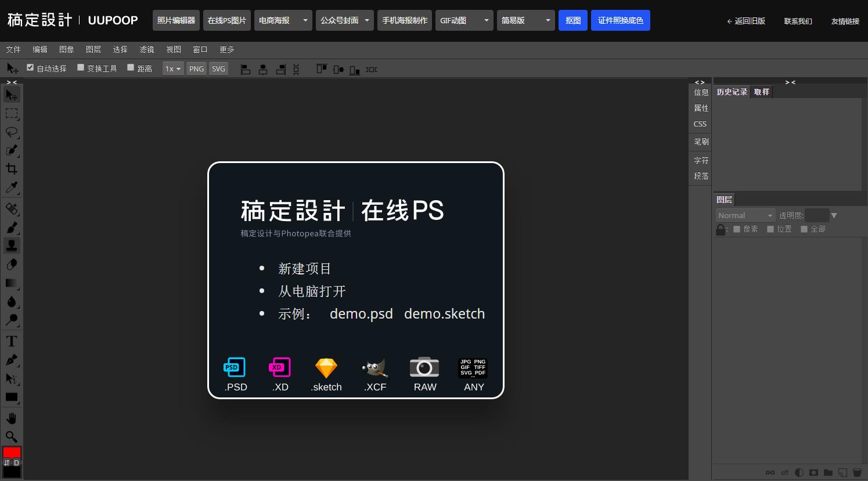Select the Zoom magnifier tool
Viewport: 868px width, 481px height.
coord(12,436)
